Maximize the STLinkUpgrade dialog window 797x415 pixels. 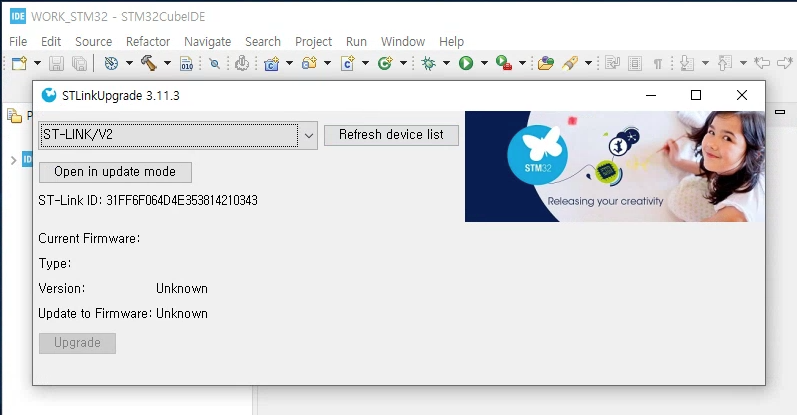click(x=696, y=96)
